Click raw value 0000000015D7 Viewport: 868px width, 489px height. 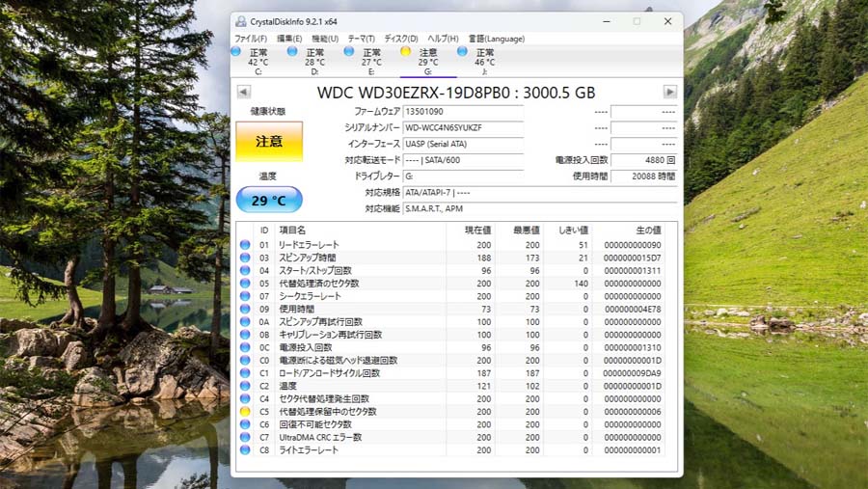(633, 258)
